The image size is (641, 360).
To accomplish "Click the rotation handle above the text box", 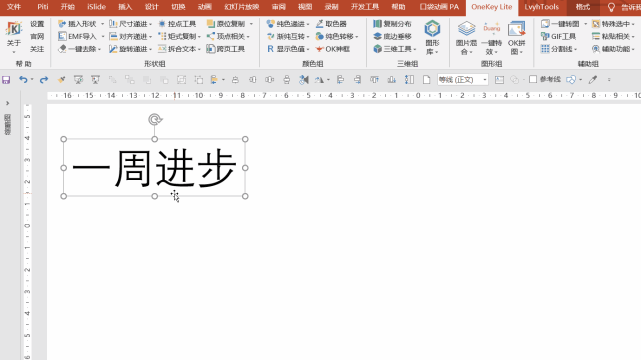I will (155, 119).
